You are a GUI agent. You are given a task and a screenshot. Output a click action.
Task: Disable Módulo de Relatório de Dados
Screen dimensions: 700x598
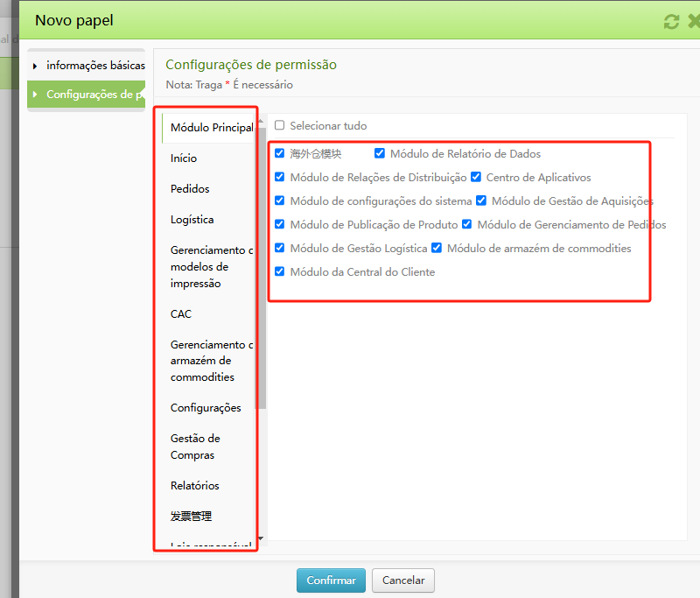[x=379, y=152]
